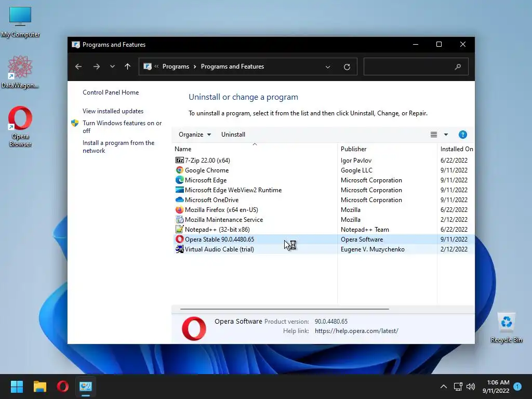
Task: Open the recent locations dropdown chevron
Action: pos(112,66)
